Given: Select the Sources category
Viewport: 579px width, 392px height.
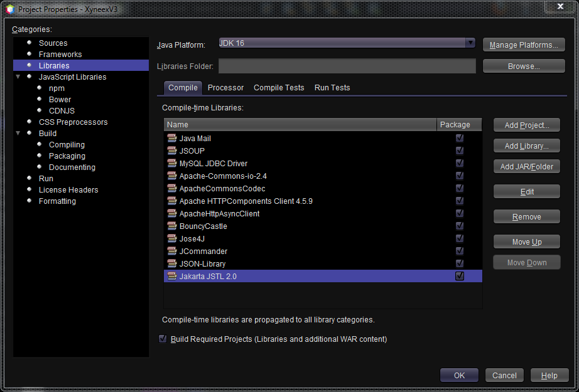Looking at the screenshot, I should coord(53,43).
